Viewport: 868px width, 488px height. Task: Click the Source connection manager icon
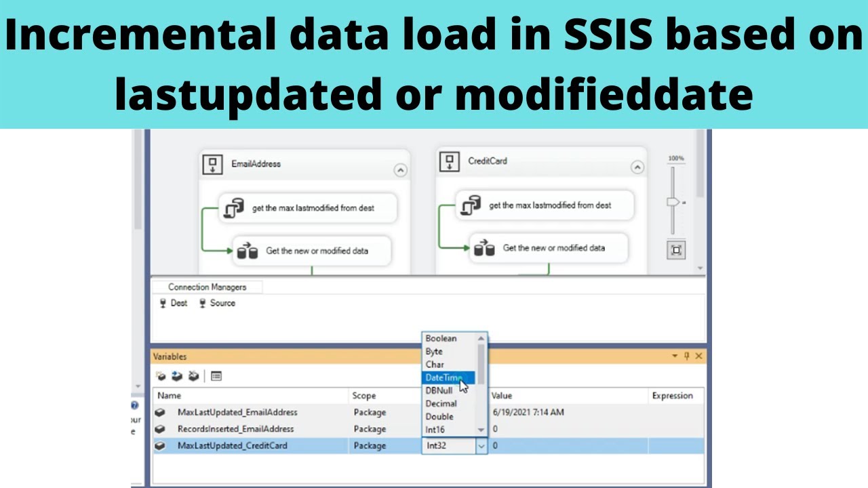pos(202,304)
